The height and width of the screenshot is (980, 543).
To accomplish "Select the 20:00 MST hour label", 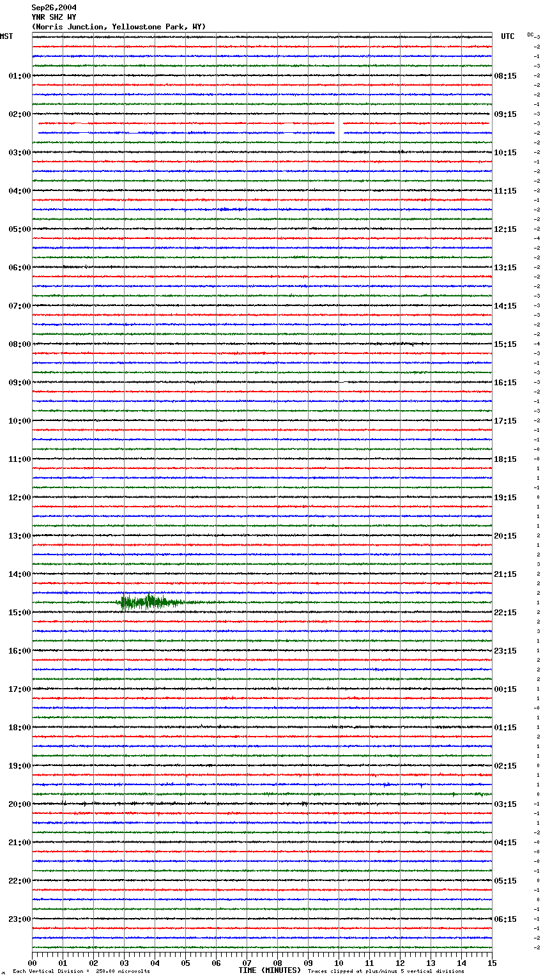I will [20, 804].
